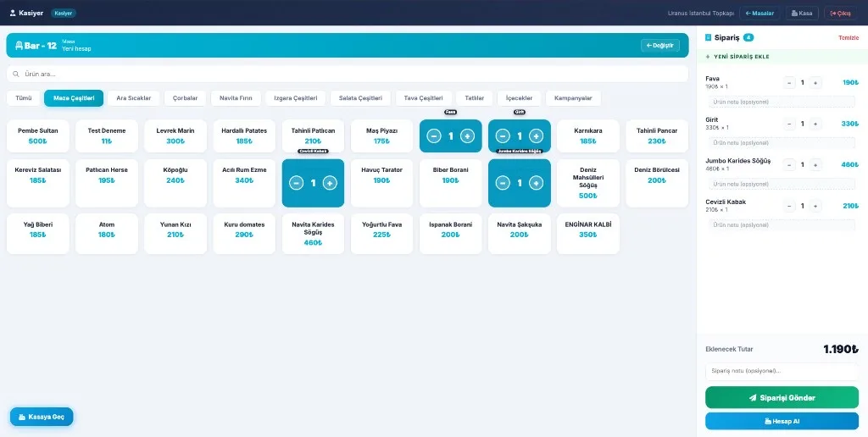Add Deniz Börülcesi to the order
Image resolution: width=868 pixels, height=437 pixels.
(657, 183)
